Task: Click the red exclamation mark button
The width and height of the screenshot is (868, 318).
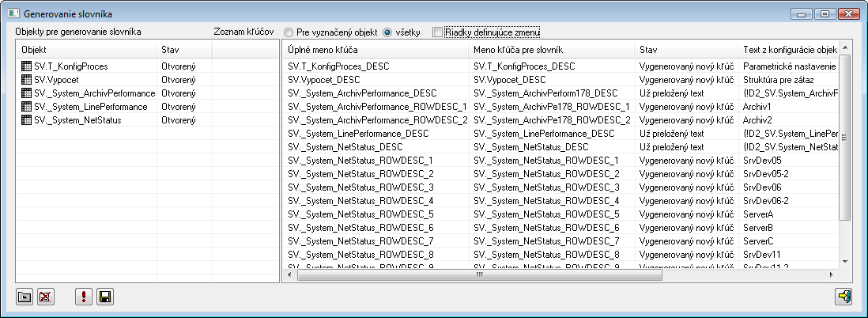Action: [83, 297]
